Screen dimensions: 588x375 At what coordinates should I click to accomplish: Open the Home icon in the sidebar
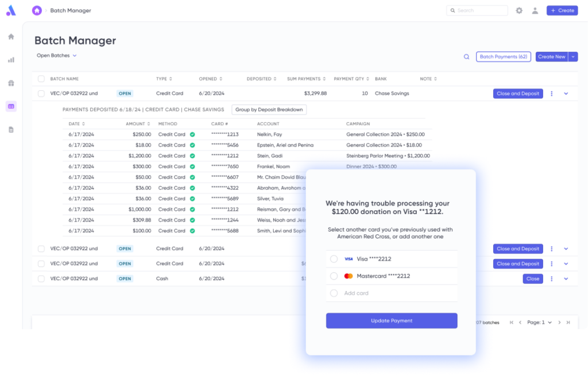coord(10,36)
